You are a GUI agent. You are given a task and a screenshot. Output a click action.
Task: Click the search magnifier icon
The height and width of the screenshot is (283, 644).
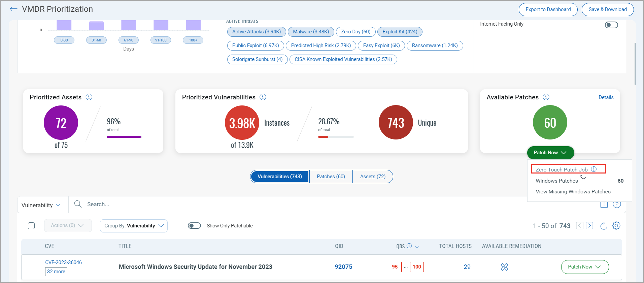click(x=78, y=204)
